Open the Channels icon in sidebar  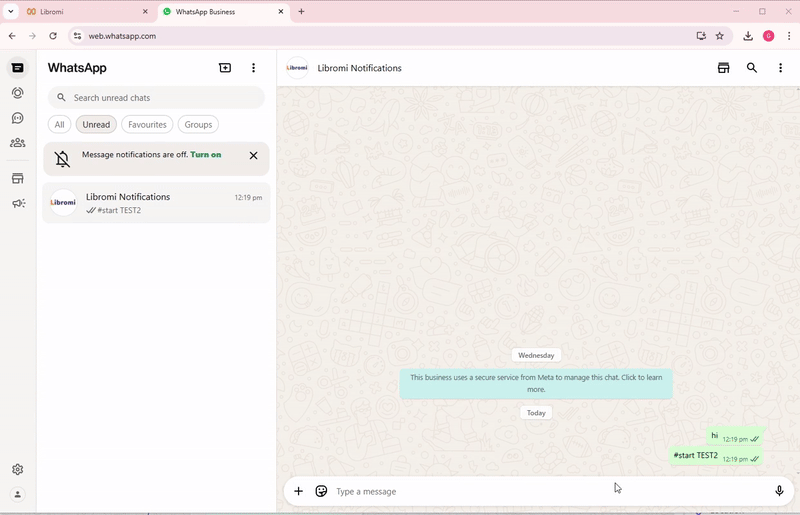pos(17,118)
